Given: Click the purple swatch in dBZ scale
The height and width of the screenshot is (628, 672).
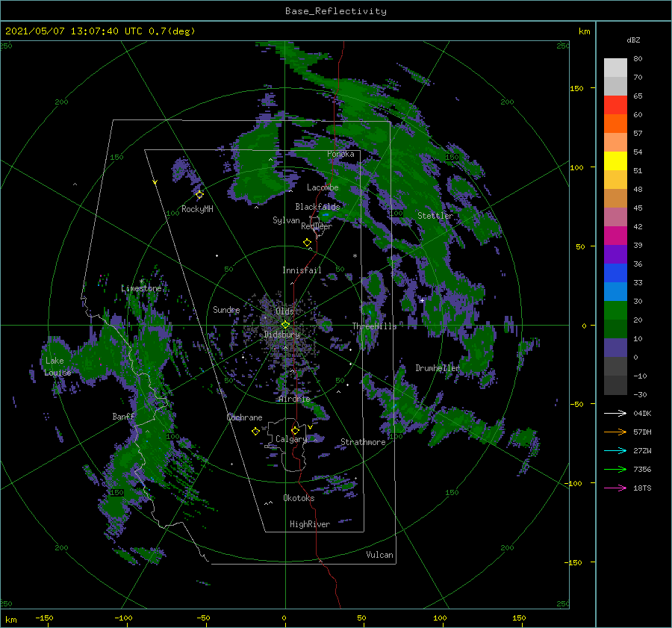Looking at the screenshot, I should click(615, 254).
